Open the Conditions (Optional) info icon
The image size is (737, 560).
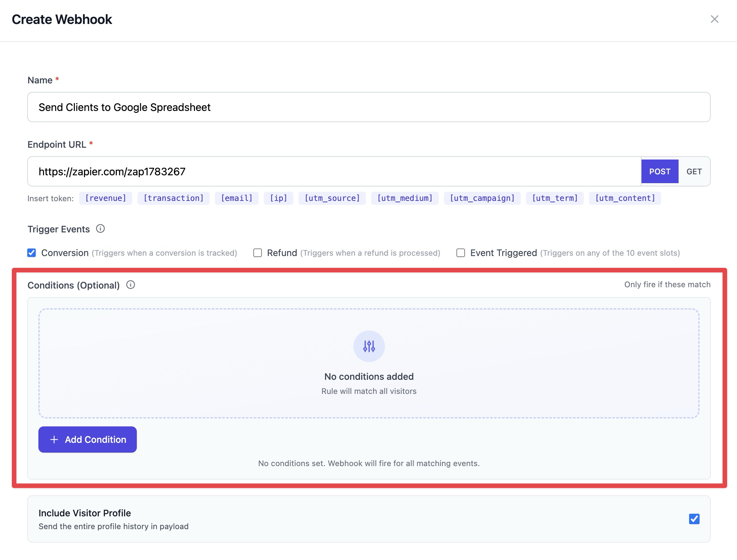131,285
